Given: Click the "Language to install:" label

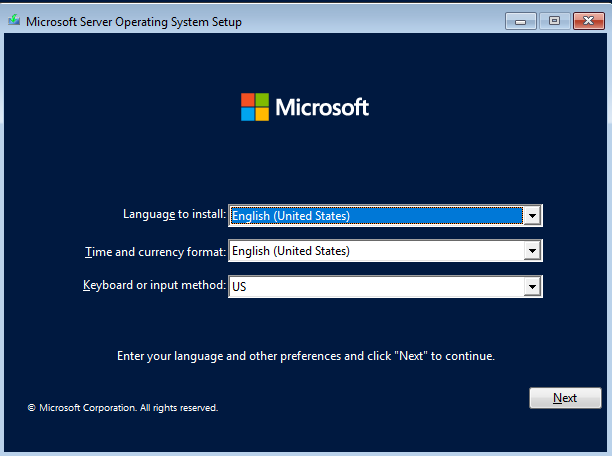Looking at the screenshot, I should tap(174, 214).
